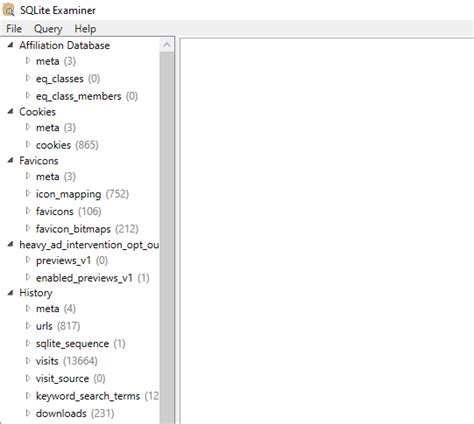Expand the keyword_search_terms table arrow
The image size is (474, 424).
[x=28, y=395]
